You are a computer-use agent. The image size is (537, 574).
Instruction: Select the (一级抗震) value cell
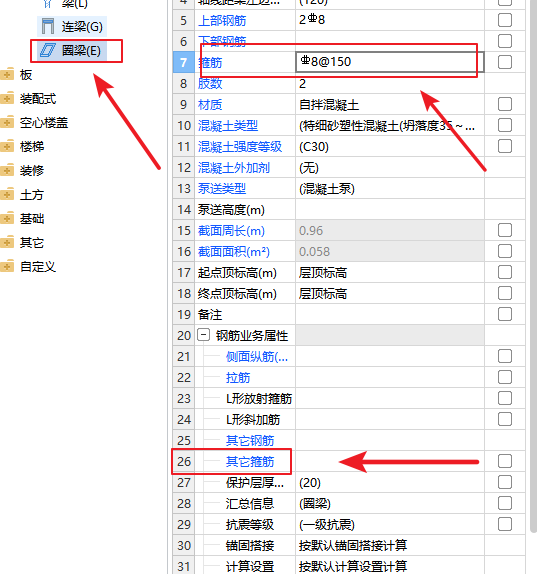[x=389, y=525]
